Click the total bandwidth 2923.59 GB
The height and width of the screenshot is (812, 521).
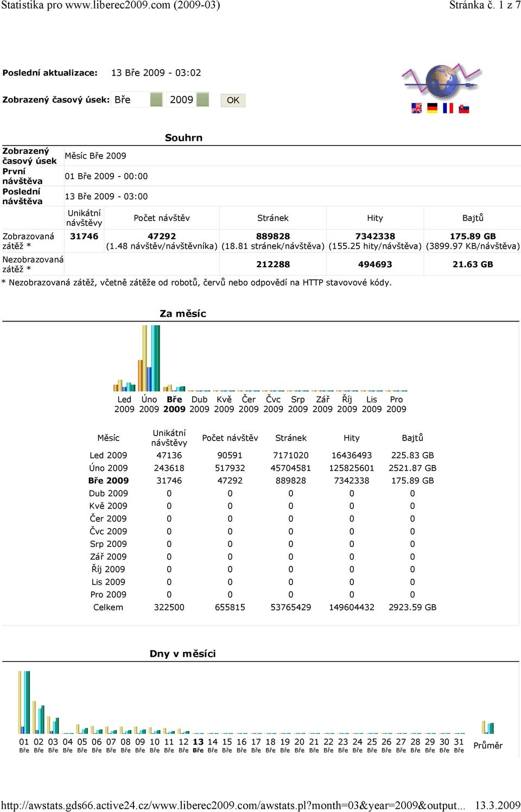[412, 607]
